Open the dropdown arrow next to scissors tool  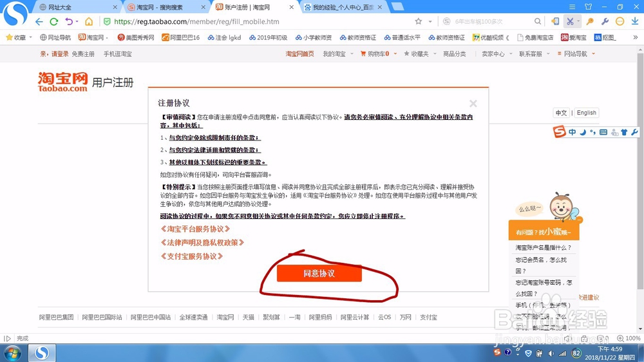[x=578, y=21]
